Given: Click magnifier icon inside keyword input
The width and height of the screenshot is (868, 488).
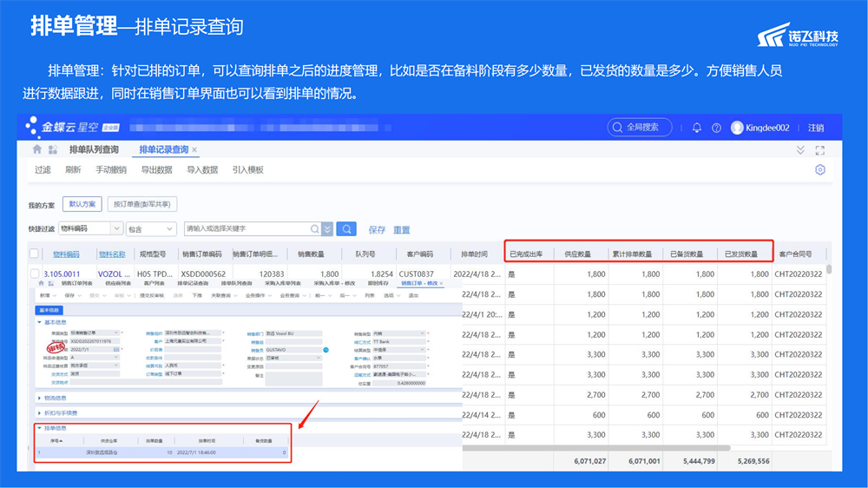Looking at the screenshot, I should tap(314, 228).
